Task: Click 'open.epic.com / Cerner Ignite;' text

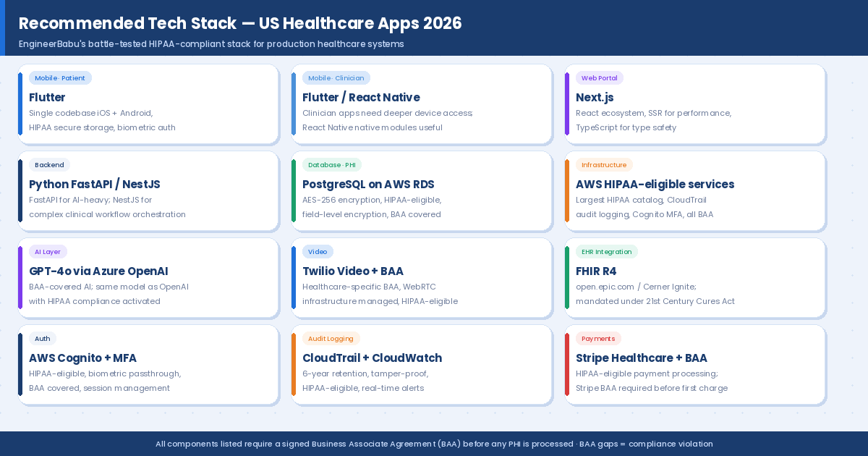Action: (637, 287)
